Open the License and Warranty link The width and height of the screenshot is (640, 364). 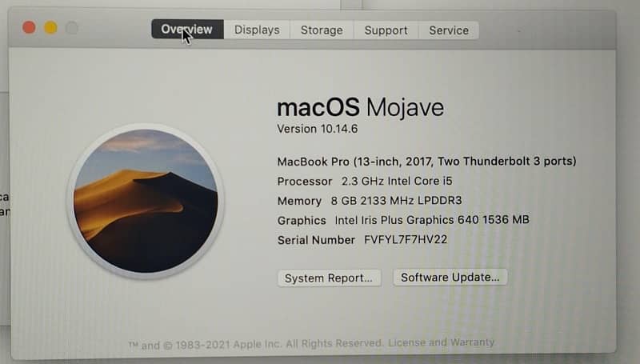442,342
